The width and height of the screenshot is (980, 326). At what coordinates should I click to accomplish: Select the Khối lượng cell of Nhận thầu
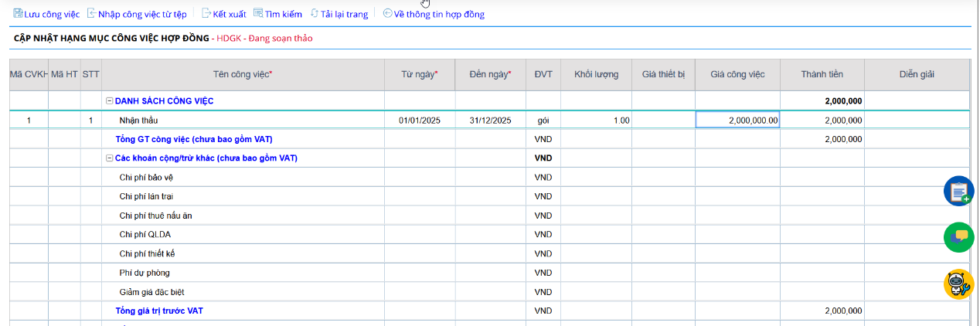pyautogui.click(x=596, y=120)
